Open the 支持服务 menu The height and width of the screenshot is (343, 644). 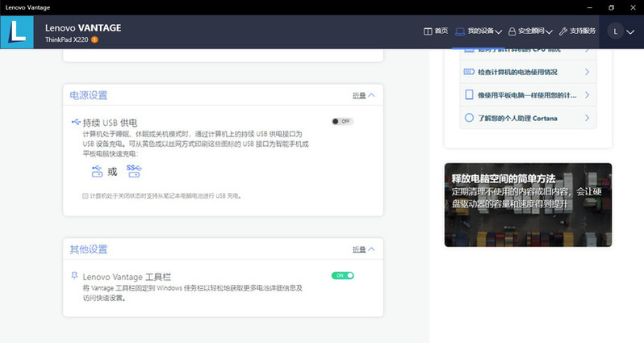pos(578,31)
